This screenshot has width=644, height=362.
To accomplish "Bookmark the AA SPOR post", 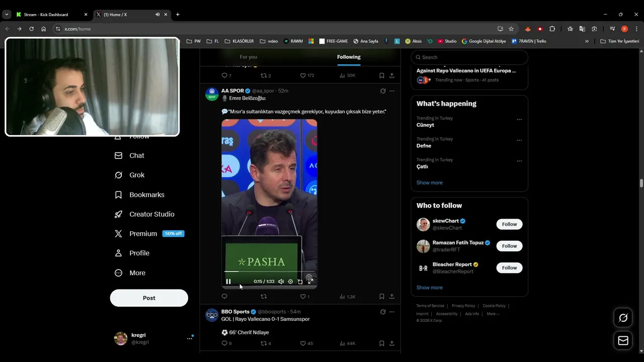I will (382, 297).
